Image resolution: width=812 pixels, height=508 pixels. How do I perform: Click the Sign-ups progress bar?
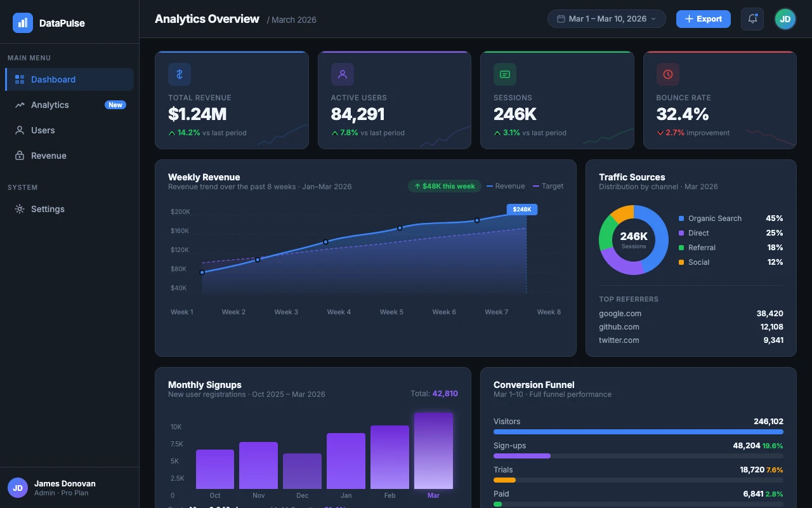tap(639, 456)
